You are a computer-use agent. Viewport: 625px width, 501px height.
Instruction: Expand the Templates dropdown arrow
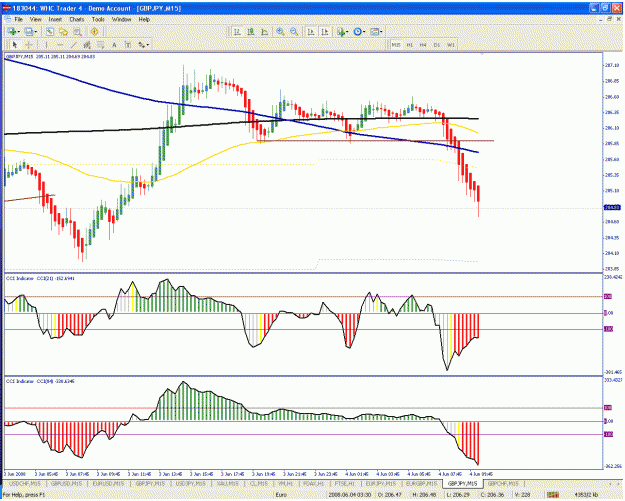click(381, 31)
